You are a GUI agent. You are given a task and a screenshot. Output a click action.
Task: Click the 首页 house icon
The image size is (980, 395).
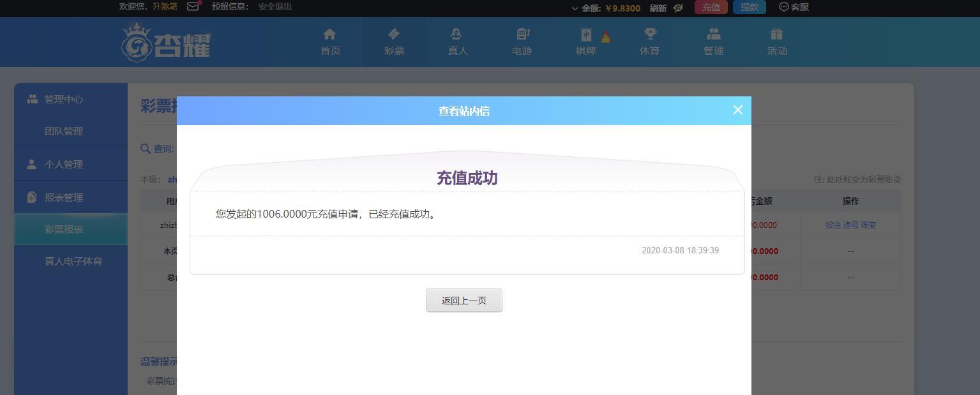(x=329, y=34)
